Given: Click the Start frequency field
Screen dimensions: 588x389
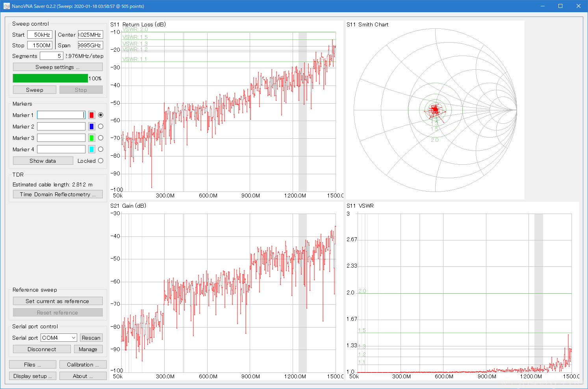Looking at the screenshot, I should pyautogui.click(x=40, y=35).
